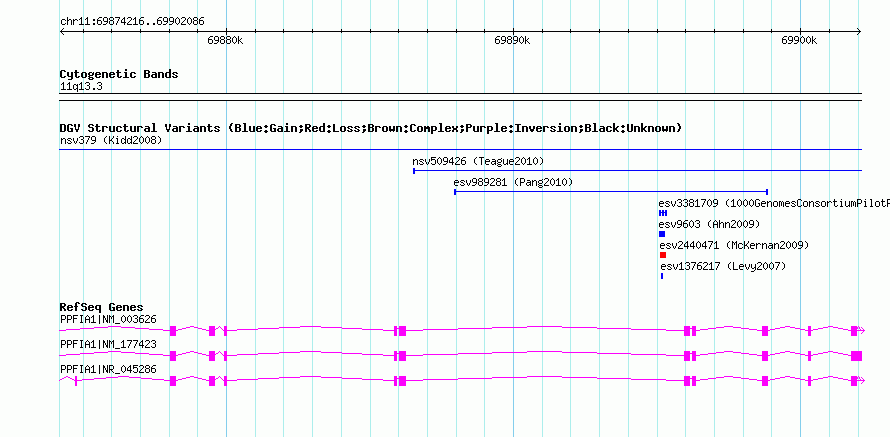
Task: Click the 69890k ruler tick label
Action: [x=513, y=40]
